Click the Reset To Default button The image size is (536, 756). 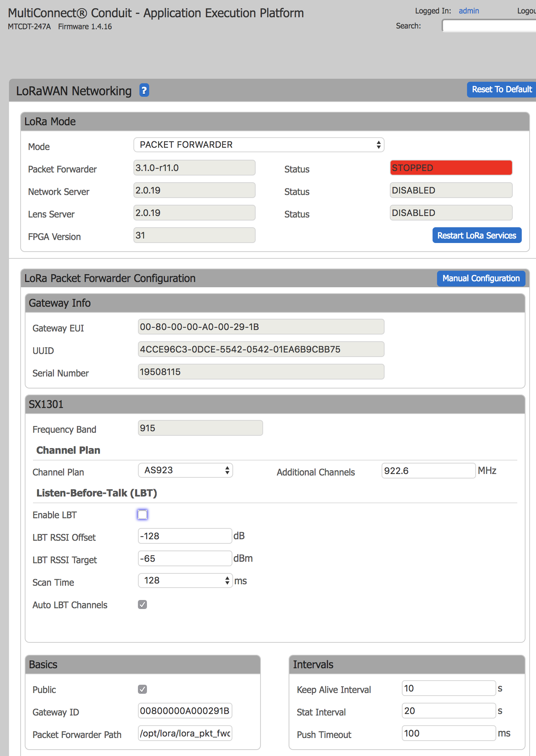tap(501, 90)
